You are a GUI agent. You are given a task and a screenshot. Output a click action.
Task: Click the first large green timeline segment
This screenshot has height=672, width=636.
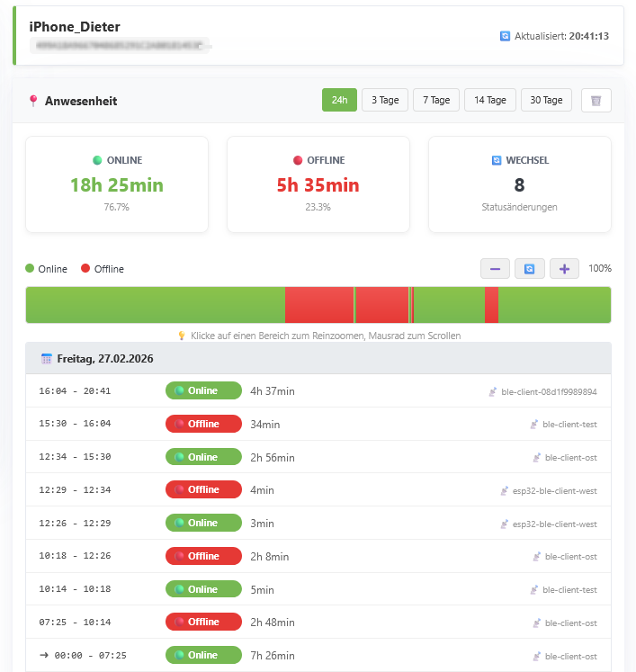pyautogui.click(x=155, y=305)
